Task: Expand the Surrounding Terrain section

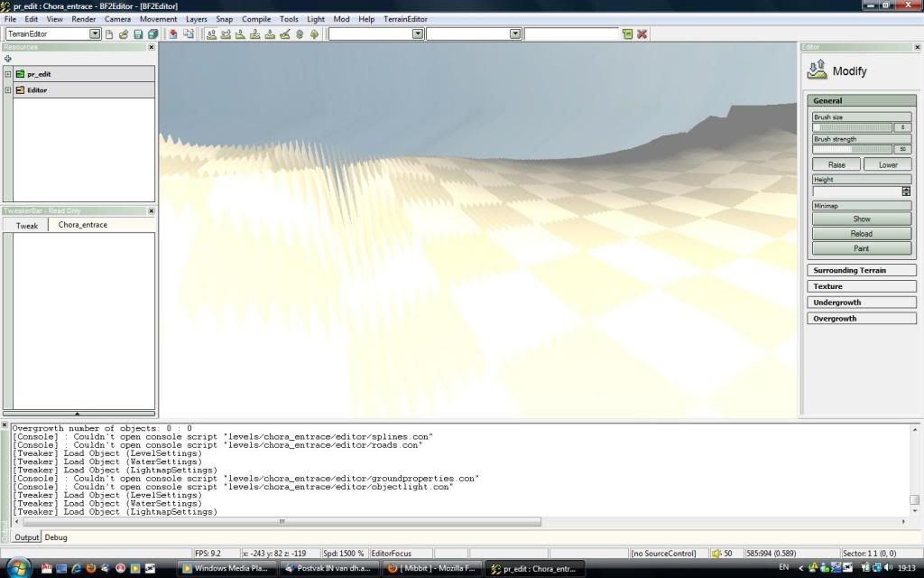Action: click(x=861, y=270)
